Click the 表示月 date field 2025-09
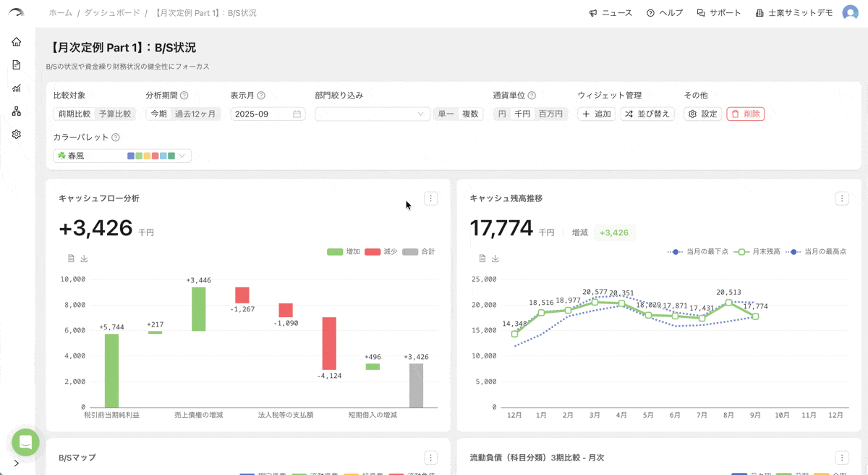 point(267,114)
